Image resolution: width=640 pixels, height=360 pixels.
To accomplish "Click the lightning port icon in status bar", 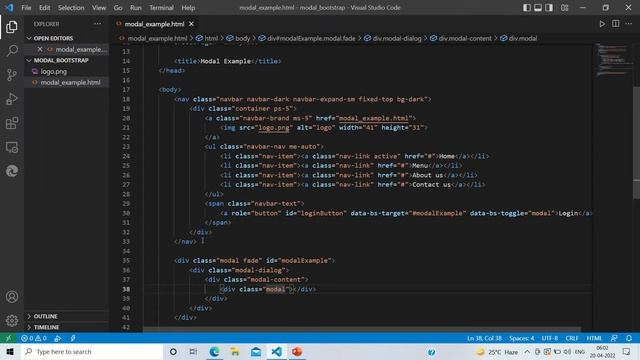I will (x=73, y=338).
